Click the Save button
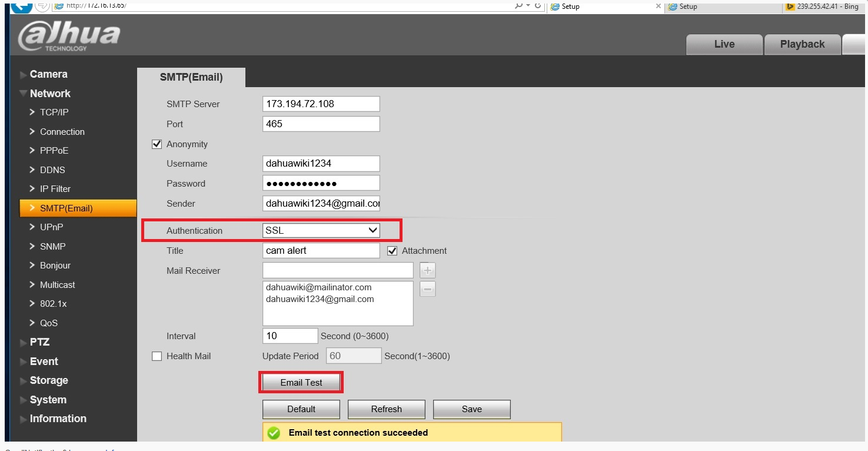The height and width of the screenshot is (451, 868). 472,409
